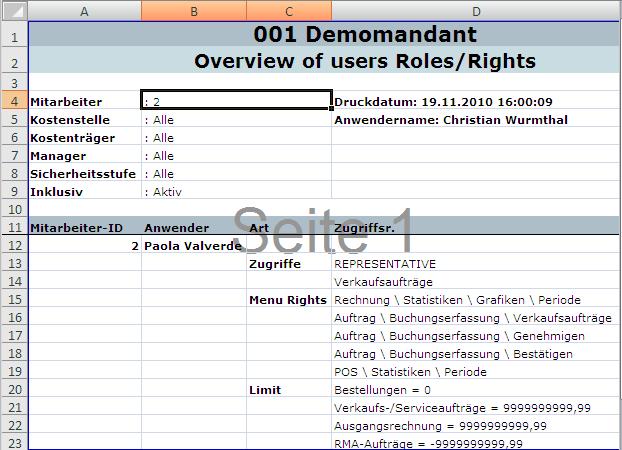
Task: Select row 12 header
Action: (x=15, y=245)
